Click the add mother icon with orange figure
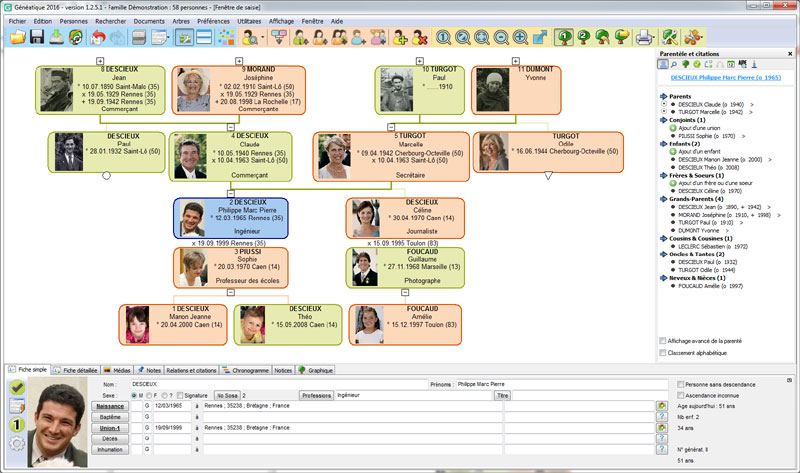 (320, 37)
